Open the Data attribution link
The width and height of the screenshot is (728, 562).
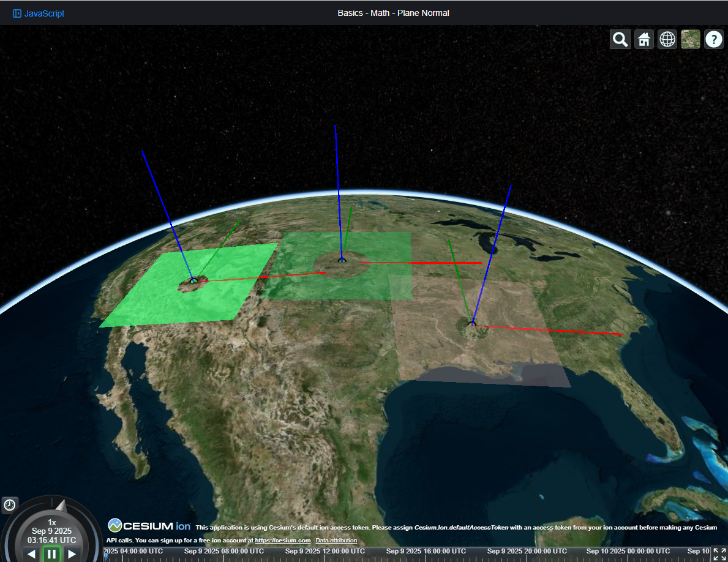click(x=336, y=540)
